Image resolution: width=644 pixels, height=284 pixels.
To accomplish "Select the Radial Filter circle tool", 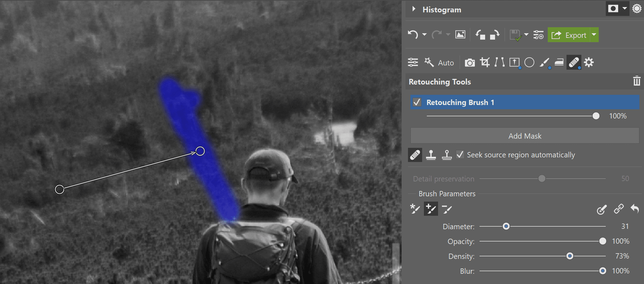I will 529,63.
